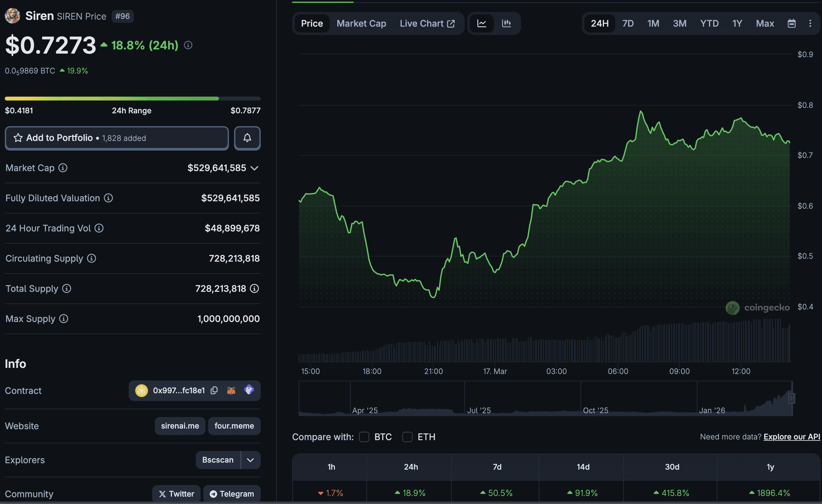Open custom date range calendar icon
This screenshot has width=822, height=504.
pos(791,23)
